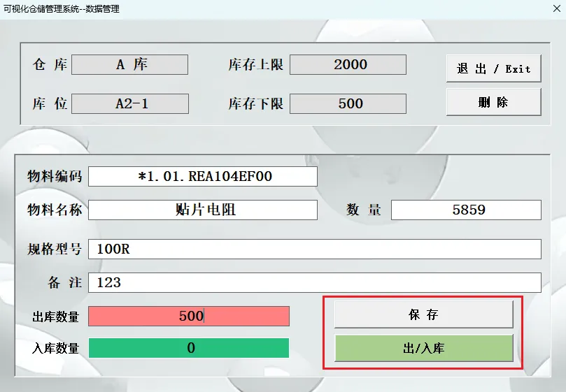Screen dimensions: 566x392
Task: Click the 规格型号 label
Action: click(x=55, y=249)
